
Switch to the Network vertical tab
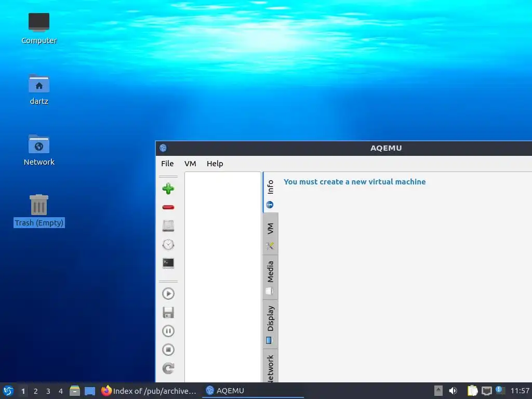click(x=270, y=366)
